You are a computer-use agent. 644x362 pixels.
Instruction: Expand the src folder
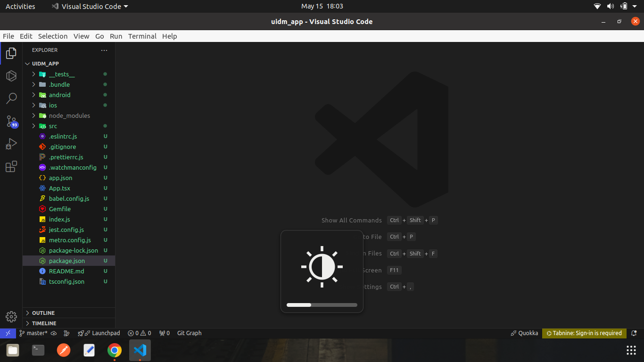click(x=53, y=126)
